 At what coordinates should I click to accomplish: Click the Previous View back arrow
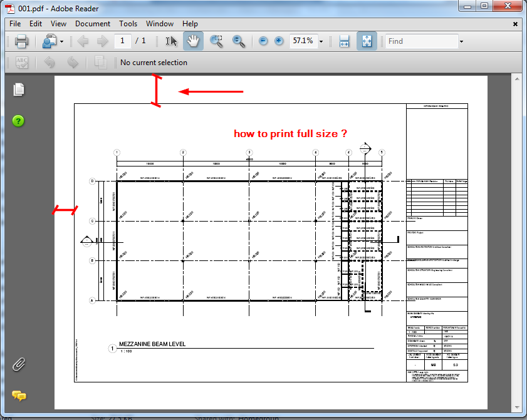[83, 41]
